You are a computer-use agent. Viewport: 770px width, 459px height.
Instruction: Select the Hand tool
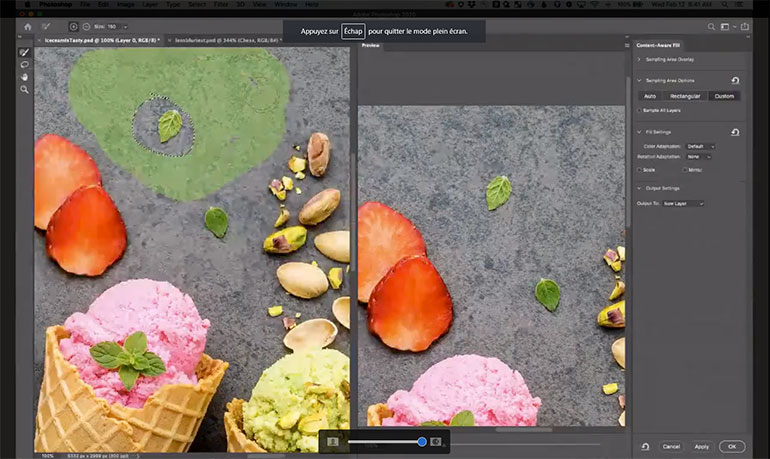tap(24, 77)
